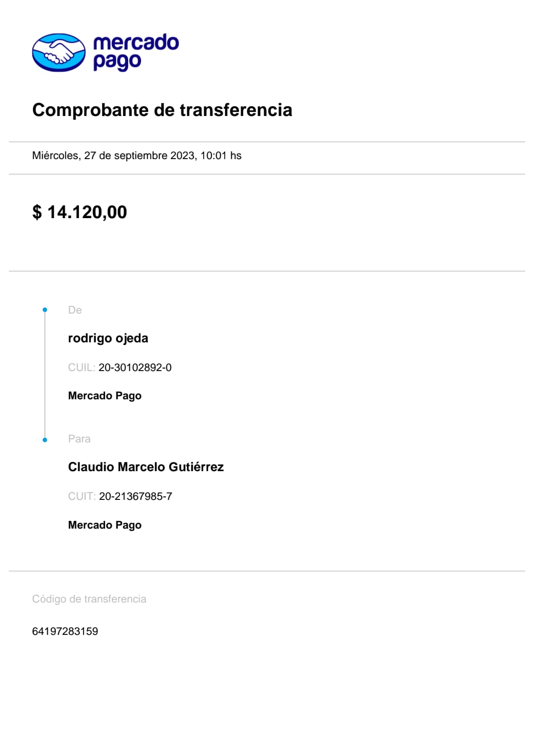Click the CUIL number 20-30102892-0
Image resolution: width=534 pixels, height=756 pixels.
point(135,367)
